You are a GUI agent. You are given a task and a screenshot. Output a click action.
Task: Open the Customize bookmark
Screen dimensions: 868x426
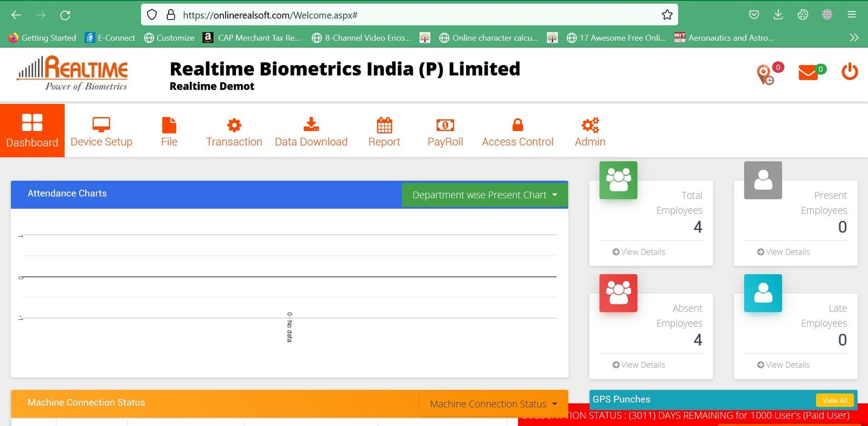(169, 37)
